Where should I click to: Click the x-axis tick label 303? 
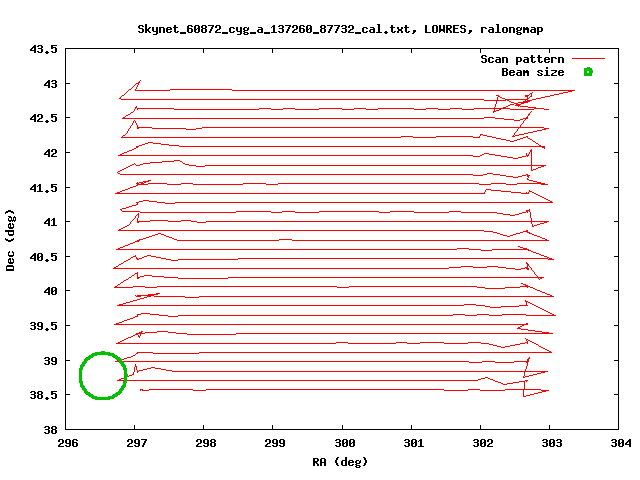click(x=552, y=443)
